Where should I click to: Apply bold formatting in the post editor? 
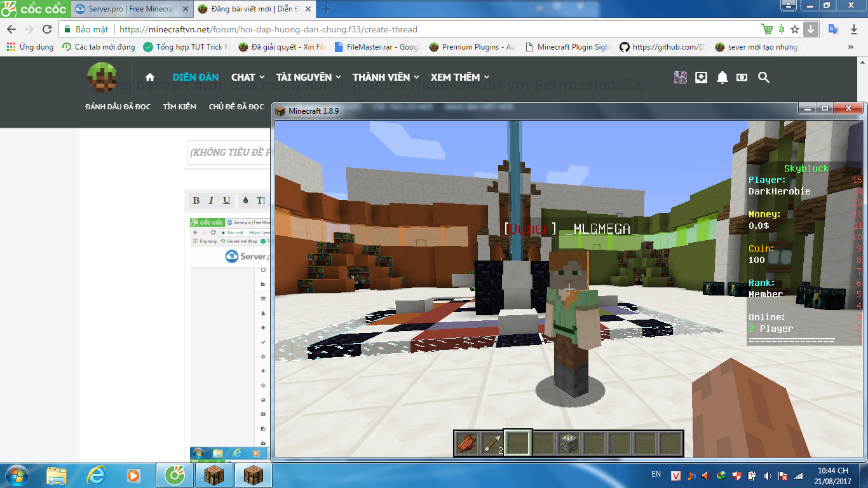196,201
